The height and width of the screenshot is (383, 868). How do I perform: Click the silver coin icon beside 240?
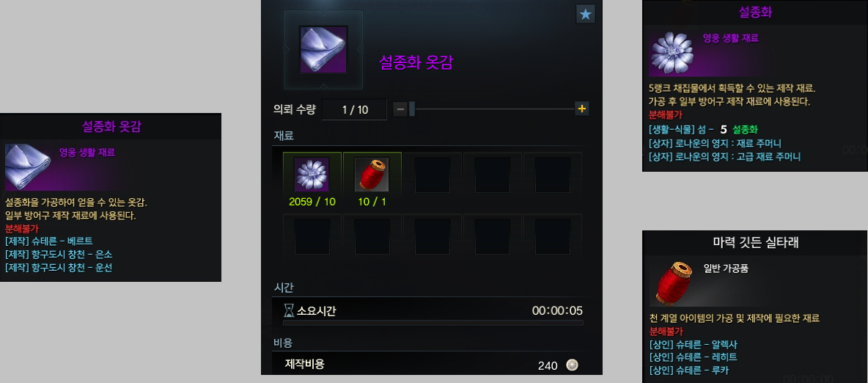point(572,365)
